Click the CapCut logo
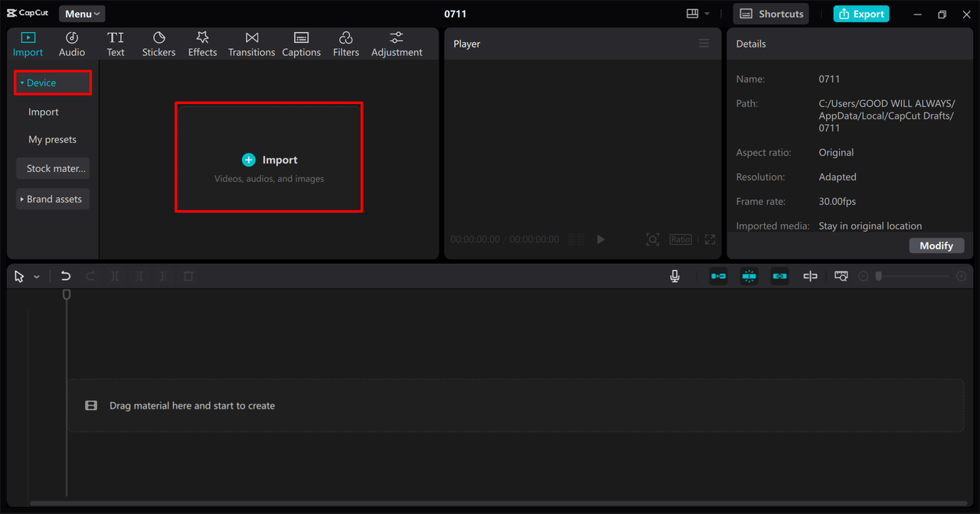Viewport: 980px width, 514px height. click(28, 14)
